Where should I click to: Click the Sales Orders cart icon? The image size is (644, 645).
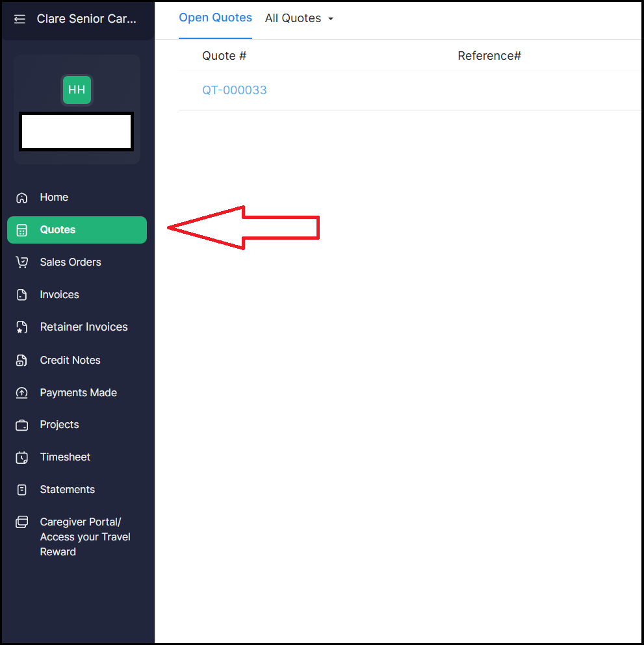22,262
